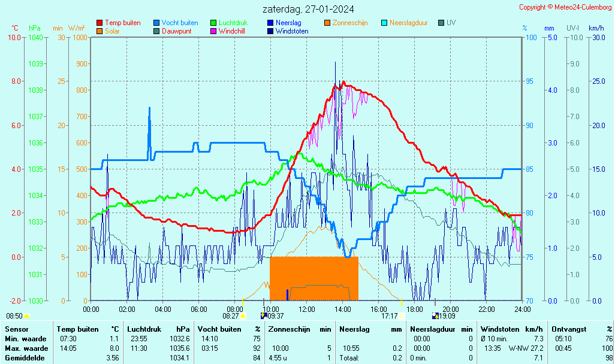
Task: Open the Copyright Meteo24-Culemborg link
Action: point(565,7)
